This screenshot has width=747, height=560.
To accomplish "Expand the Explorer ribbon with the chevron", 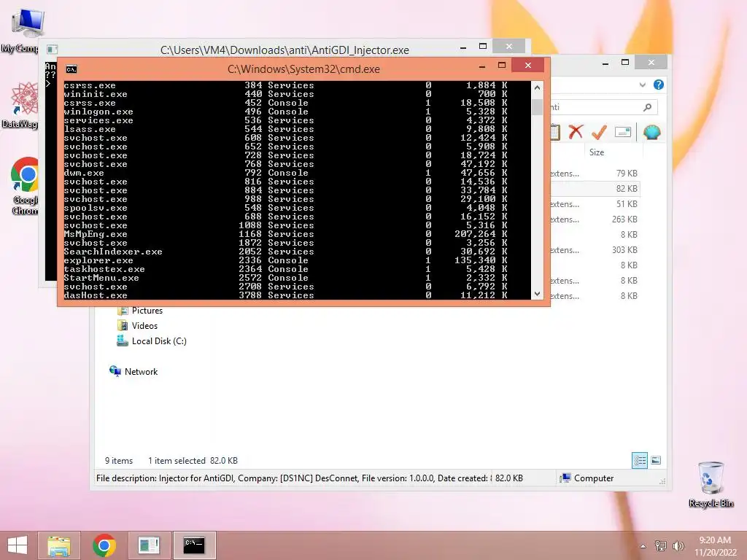I will 642,85.
